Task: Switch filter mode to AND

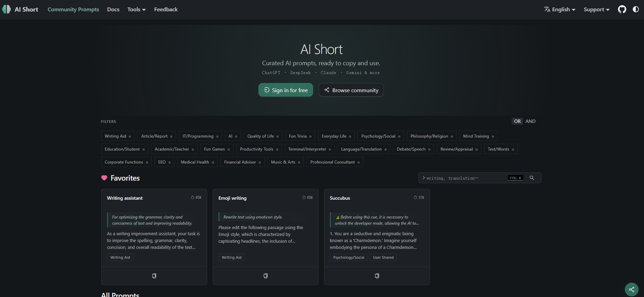Action: [x=531, y=121]
